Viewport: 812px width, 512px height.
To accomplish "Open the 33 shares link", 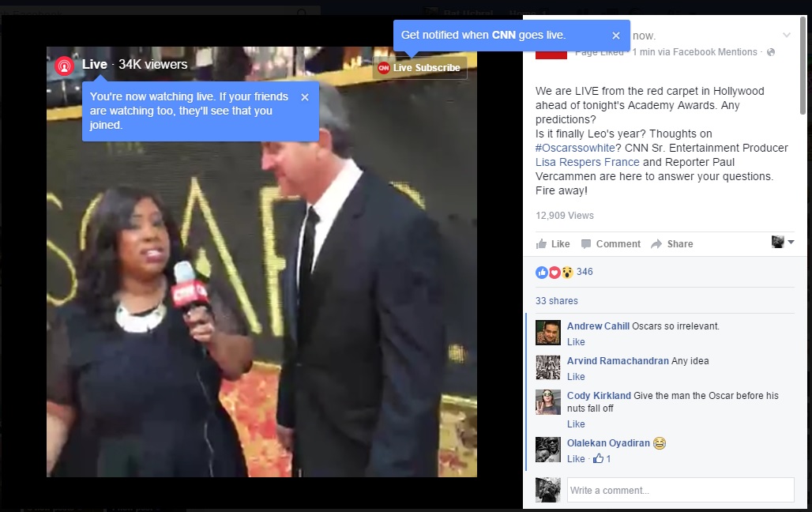I will [557, 300].
